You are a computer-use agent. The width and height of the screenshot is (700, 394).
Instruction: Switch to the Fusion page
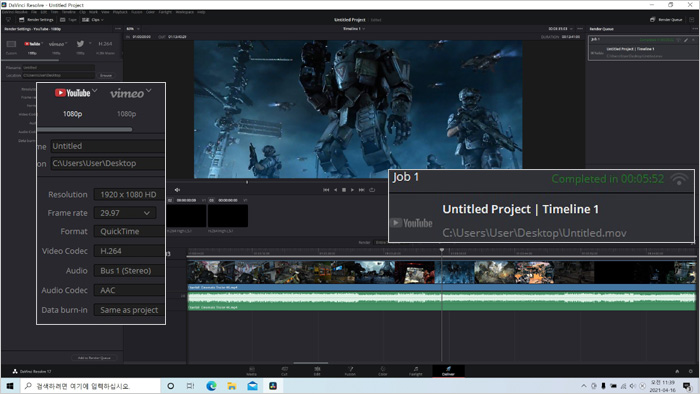(x=350, y=371)
